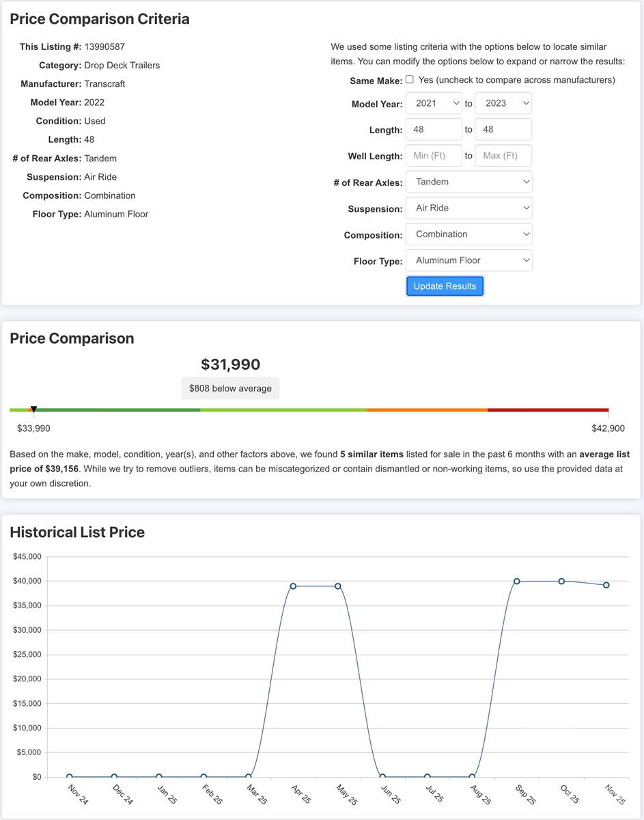Toggle the Same Make checkbox
Screen dimensions: 644x820
(x=410, y=79)
